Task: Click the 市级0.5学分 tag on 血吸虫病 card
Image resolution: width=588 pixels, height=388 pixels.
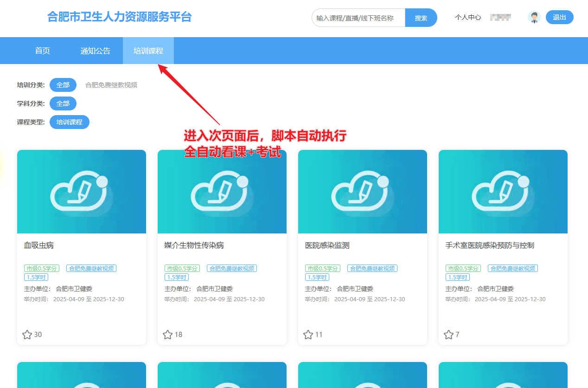Action: coord(42,268)
